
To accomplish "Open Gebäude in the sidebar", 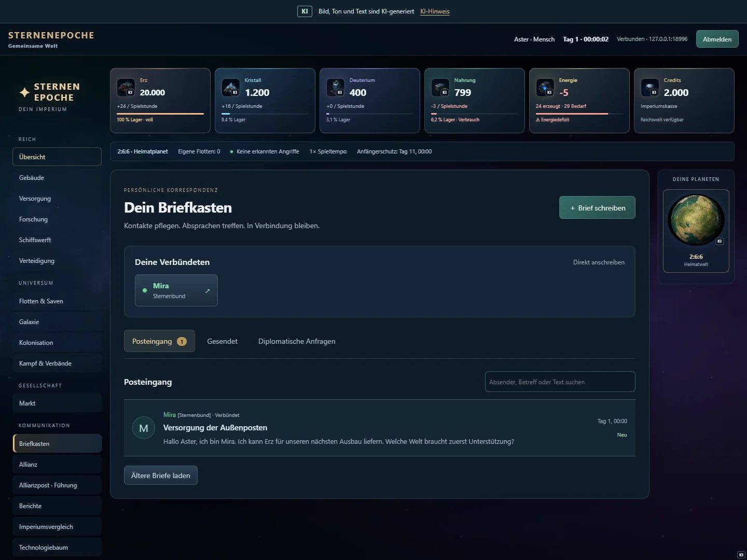I will 57,178.
